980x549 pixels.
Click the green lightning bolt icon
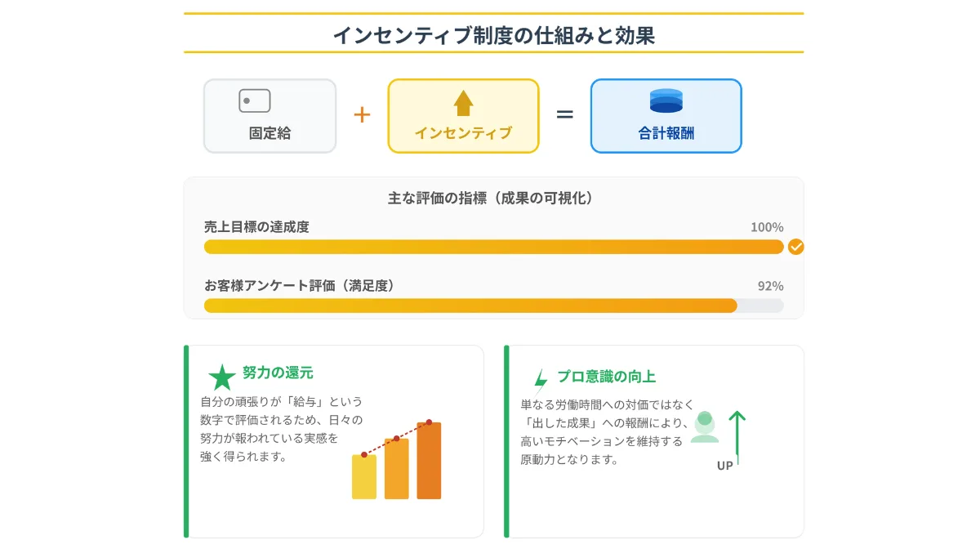click(x=540, y=382)
